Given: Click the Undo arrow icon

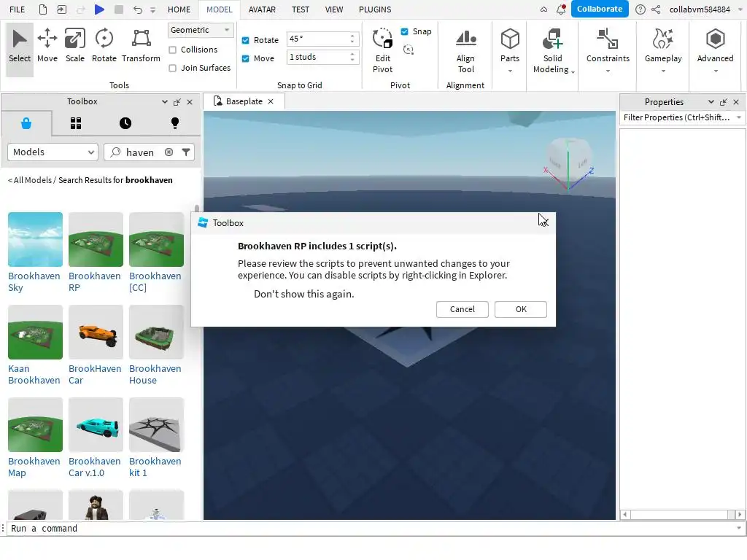Looking at the screenshot, I should click(138, 9).
